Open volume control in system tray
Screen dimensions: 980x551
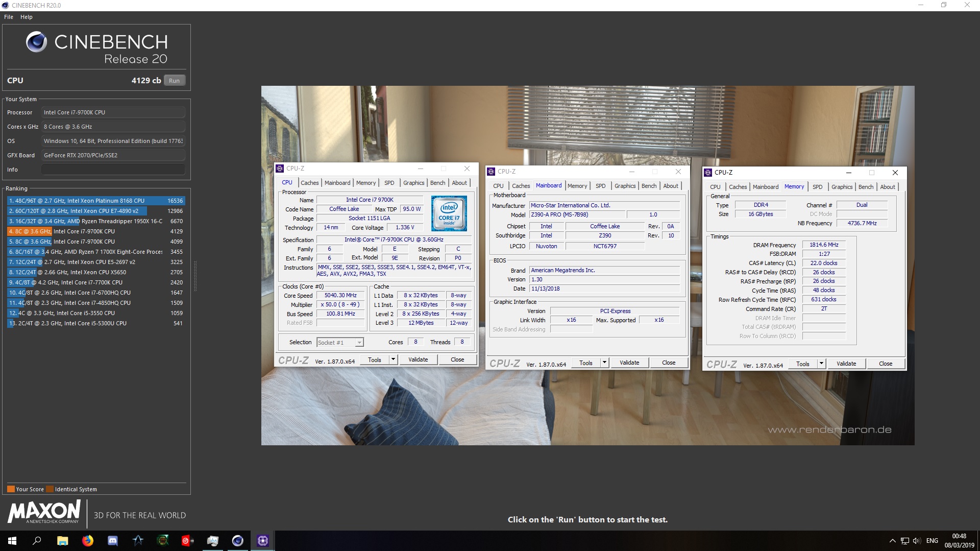916,541
